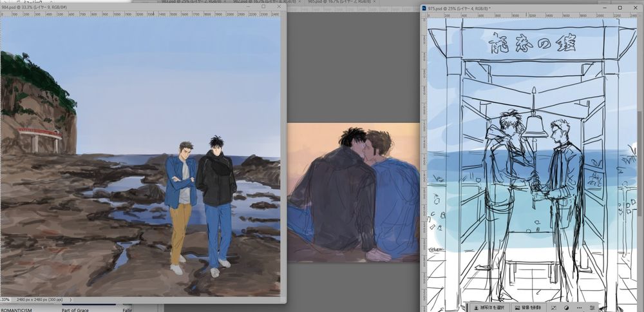Minimize the 984.psd window
The height and width of the screenshot is (312, 644).
248,6
